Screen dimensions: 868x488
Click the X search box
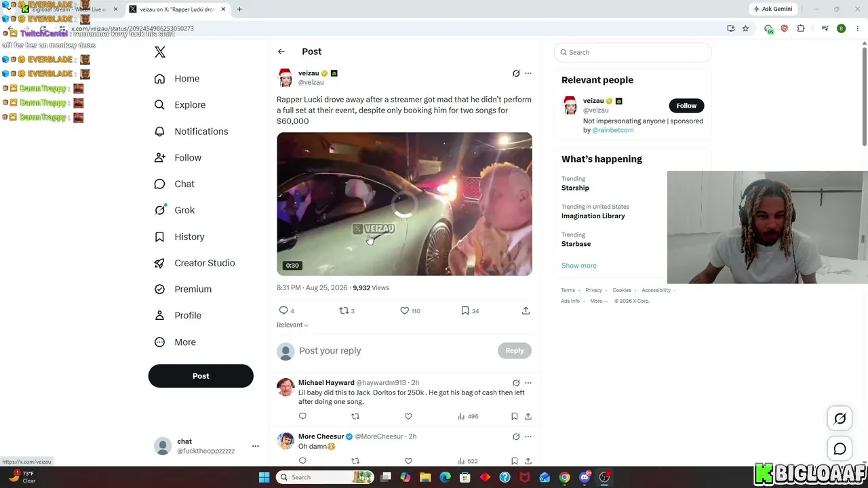633,52
